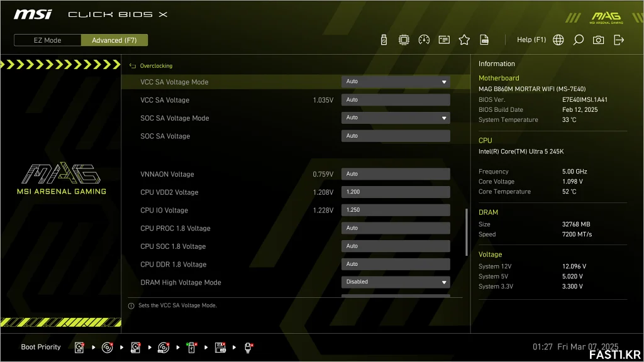Click the DRAM size 32768 MB value
This screenshot has height=362, width=644.
pos(576,224)
